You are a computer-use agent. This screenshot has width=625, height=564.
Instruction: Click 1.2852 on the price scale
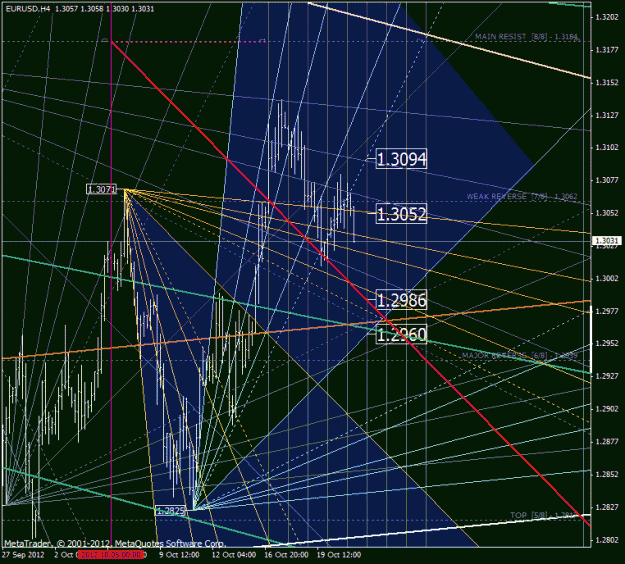click(607, 474)
